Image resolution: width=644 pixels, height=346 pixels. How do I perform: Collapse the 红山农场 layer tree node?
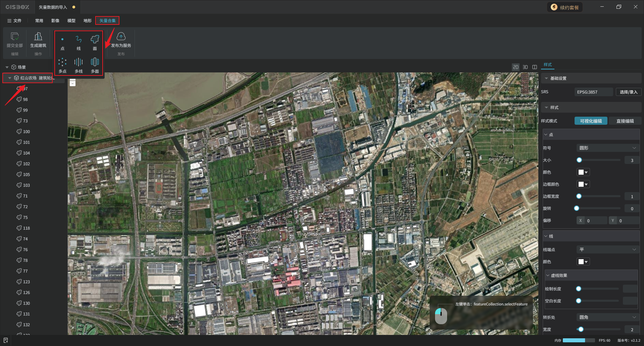pyautogui.click(x=10, y=78)
